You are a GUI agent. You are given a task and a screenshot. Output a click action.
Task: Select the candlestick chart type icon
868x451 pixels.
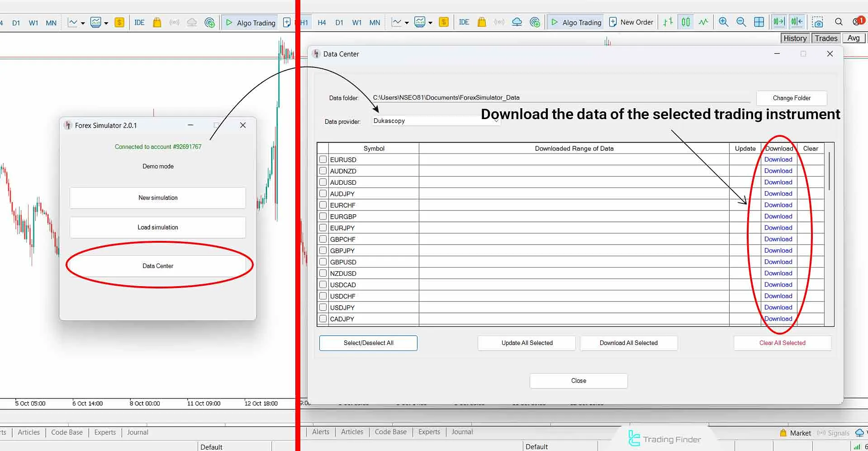tap(686, 22)
